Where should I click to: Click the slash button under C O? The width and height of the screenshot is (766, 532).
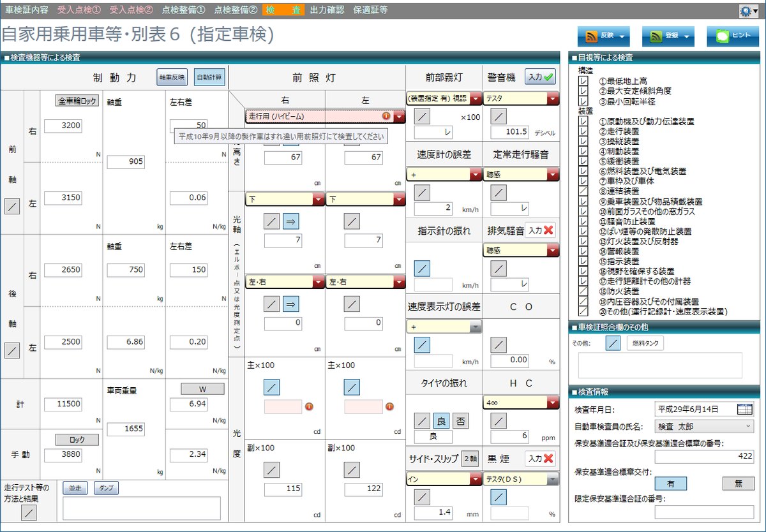click(499, 344)
